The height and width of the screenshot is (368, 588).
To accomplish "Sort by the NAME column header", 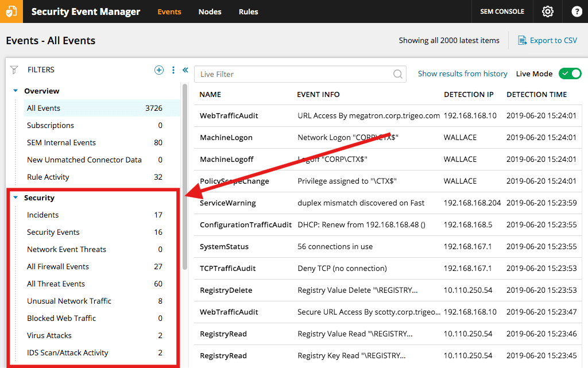I will (210, 94).
